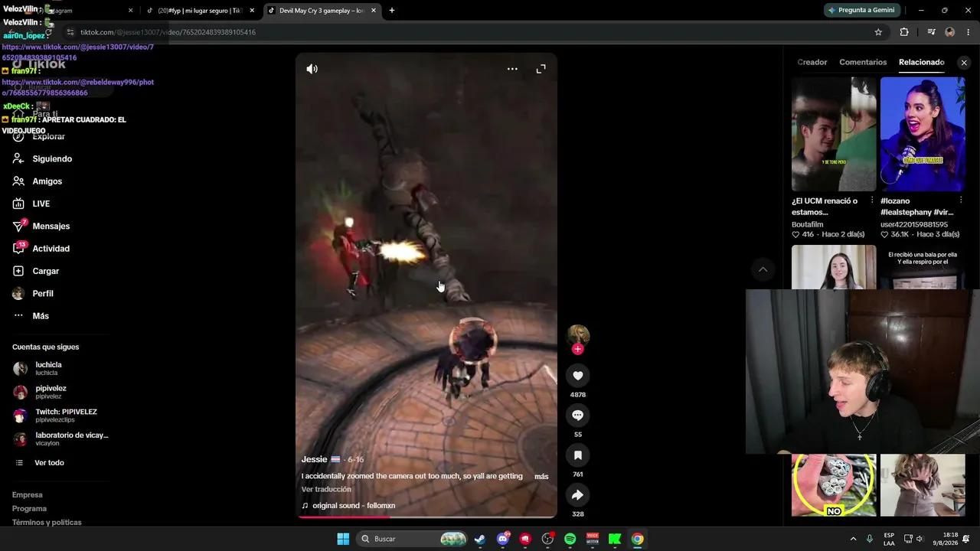The image size is (980, 551).
Task: Open 'Twitch: PIPIVELEZ' followed account
Action: [x=66, y=416]
